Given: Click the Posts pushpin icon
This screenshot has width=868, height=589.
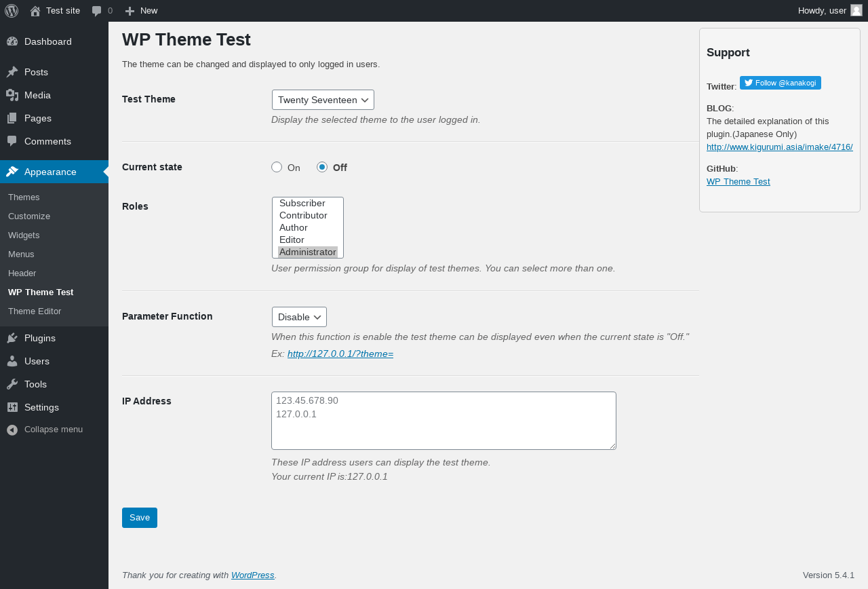Looking at the screenshot, I should tap(12, 72).
